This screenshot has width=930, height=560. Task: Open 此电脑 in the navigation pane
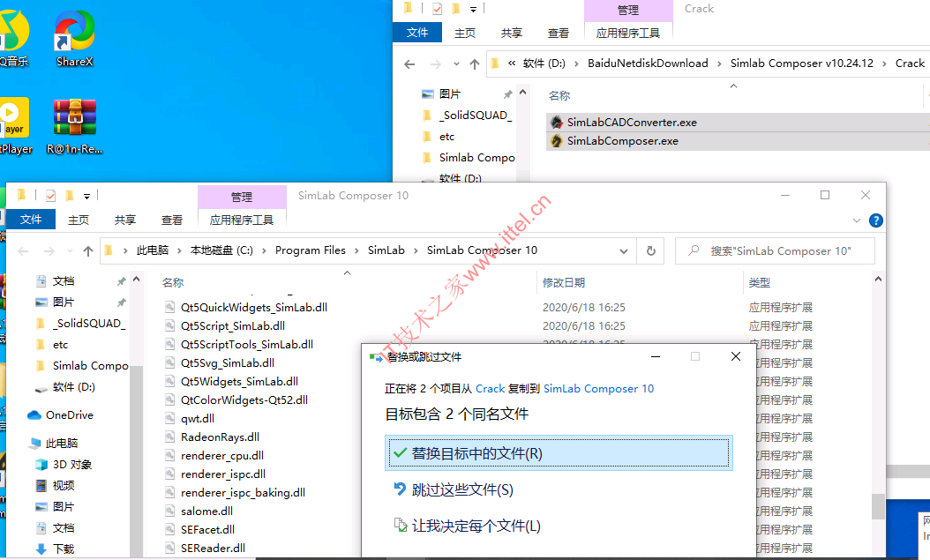[x=54, y=443]
